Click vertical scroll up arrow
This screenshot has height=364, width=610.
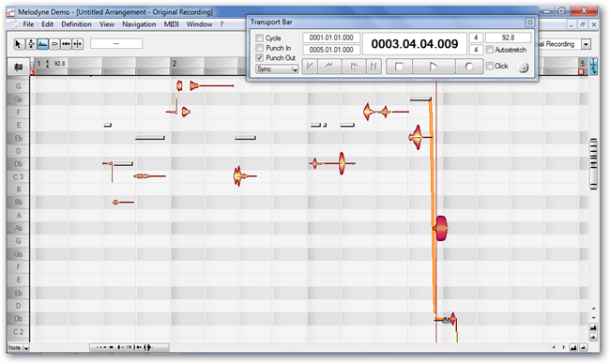(x=594, y=309)
